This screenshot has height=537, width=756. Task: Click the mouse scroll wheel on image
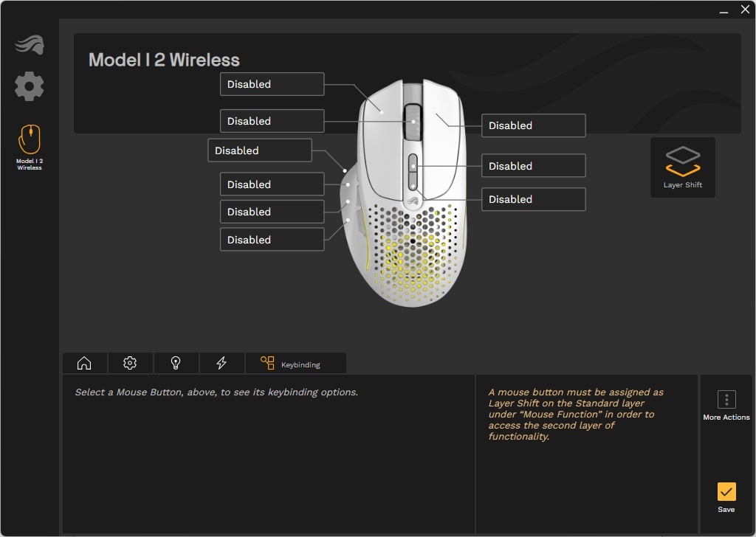[x=413, y=121]
